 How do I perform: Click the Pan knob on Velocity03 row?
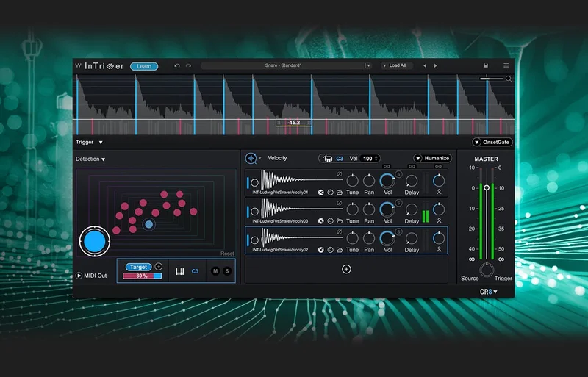pyautogui.click(x=369, y=209)
